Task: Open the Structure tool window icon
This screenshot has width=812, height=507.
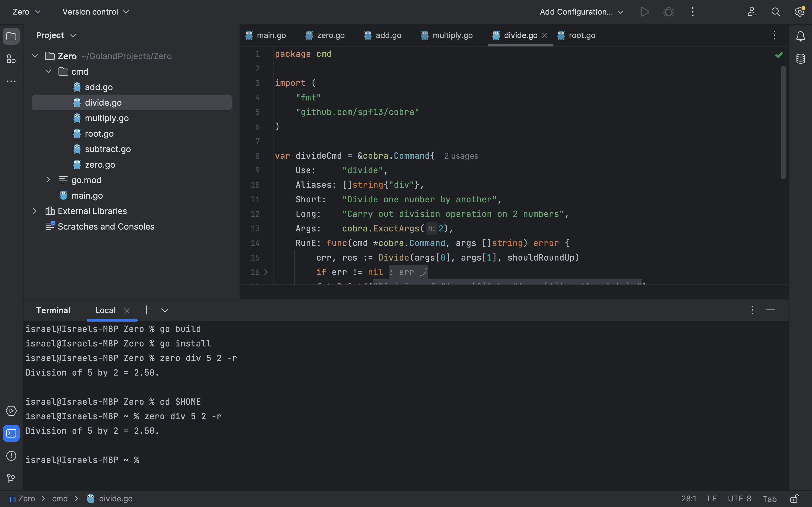Action: click(x=11, y=59)
